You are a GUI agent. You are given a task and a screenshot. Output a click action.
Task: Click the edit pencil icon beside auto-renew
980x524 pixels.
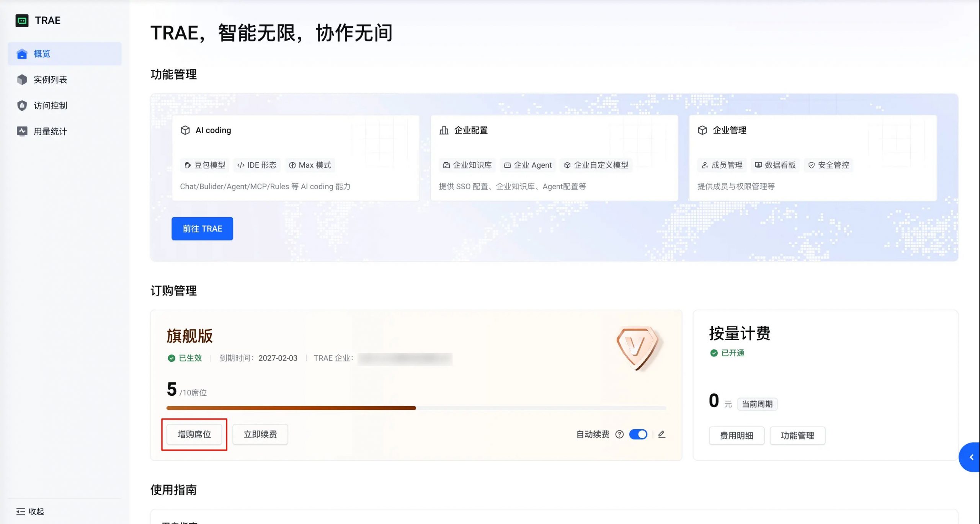(661, 434)
